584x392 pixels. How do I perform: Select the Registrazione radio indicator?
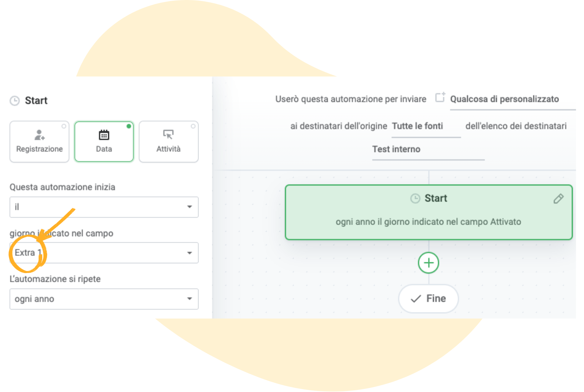point(64,126)
